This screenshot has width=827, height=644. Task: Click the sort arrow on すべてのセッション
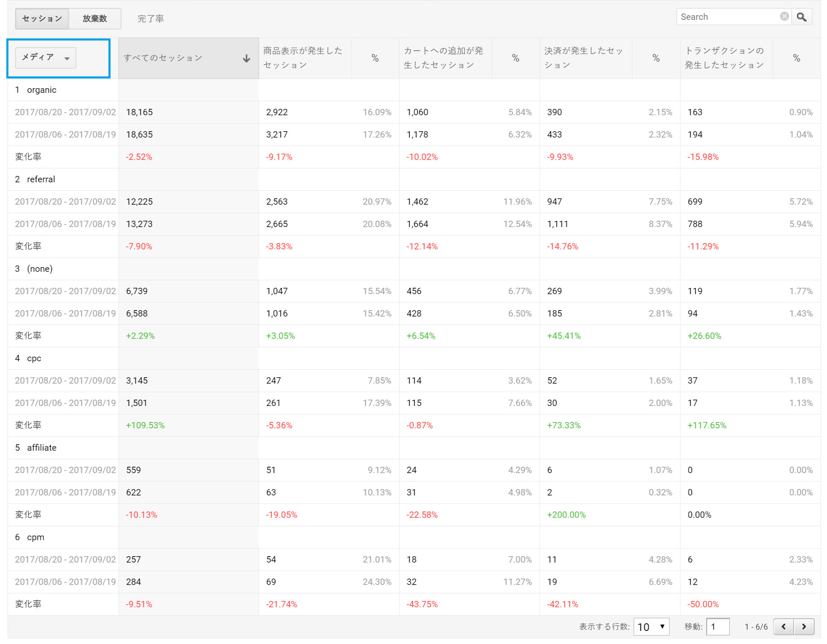click(x=246, y=58)
